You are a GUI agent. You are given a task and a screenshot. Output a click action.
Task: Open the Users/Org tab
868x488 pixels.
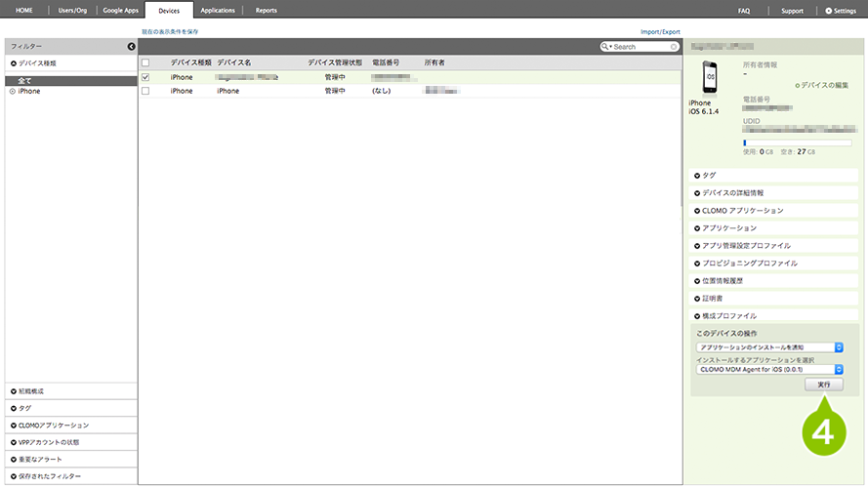pyautogui.click(x=73, y=10)
